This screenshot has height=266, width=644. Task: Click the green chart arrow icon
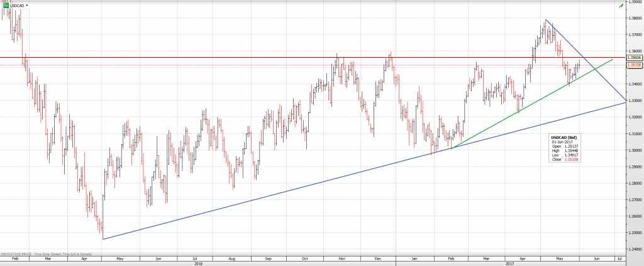click(621, 5)
